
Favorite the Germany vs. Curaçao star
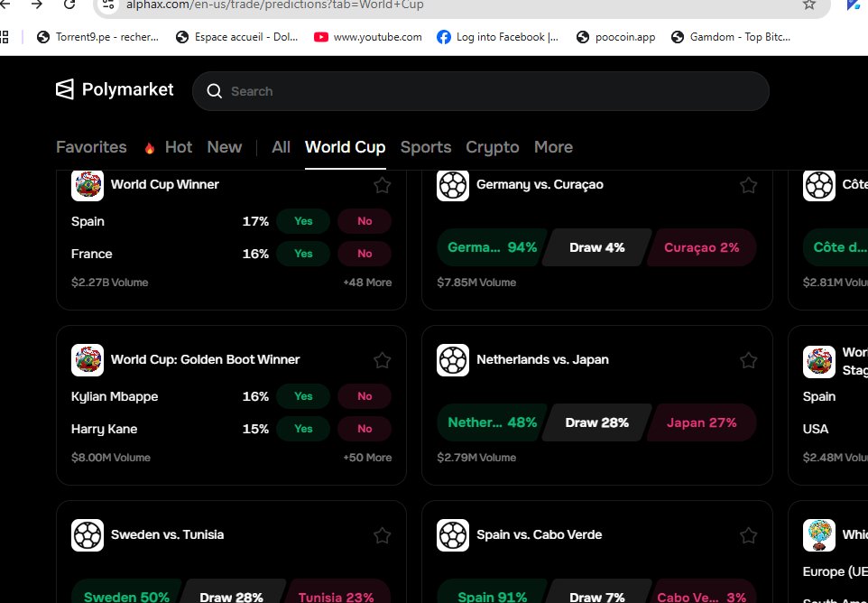(748, 185)
